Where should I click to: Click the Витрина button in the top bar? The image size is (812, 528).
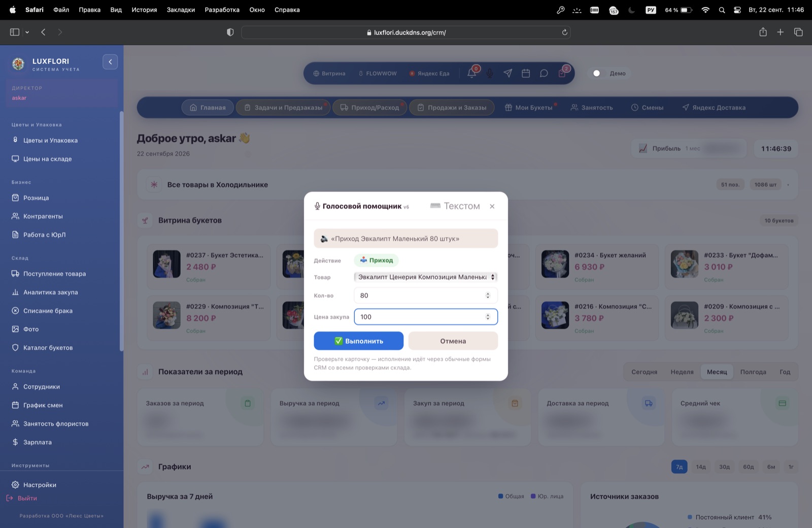click(329, 73)
